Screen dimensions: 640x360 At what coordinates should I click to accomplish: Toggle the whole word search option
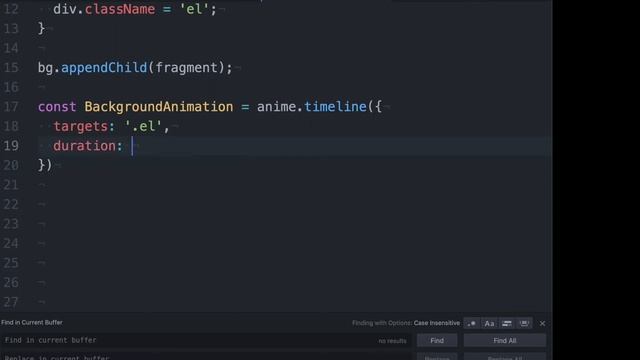[524, 323]
